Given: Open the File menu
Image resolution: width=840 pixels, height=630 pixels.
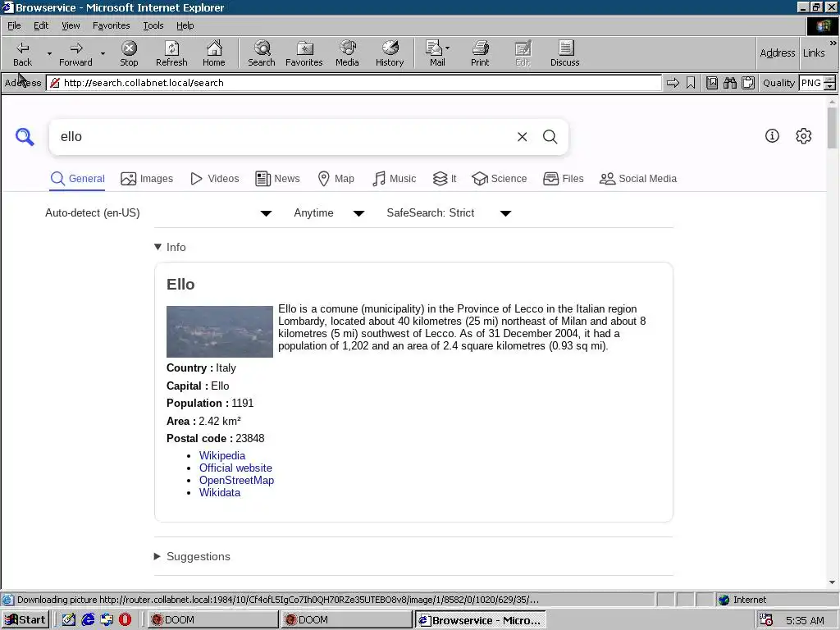Looking at the screenshot, I should [x=14, y=25].
